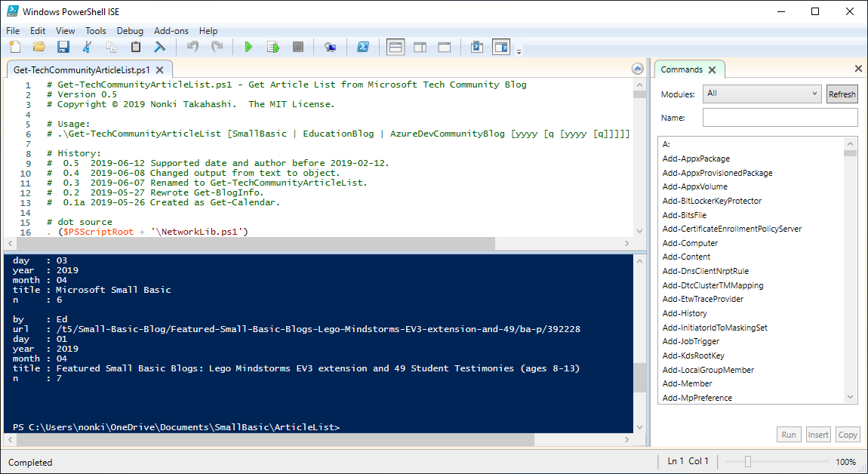868x474 pixels.
Task: Click the Clear Console Pane icon
Action: (159, 46)
